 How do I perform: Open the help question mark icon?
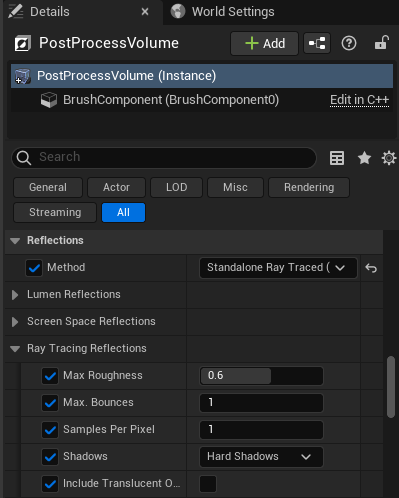pos(349,43)
